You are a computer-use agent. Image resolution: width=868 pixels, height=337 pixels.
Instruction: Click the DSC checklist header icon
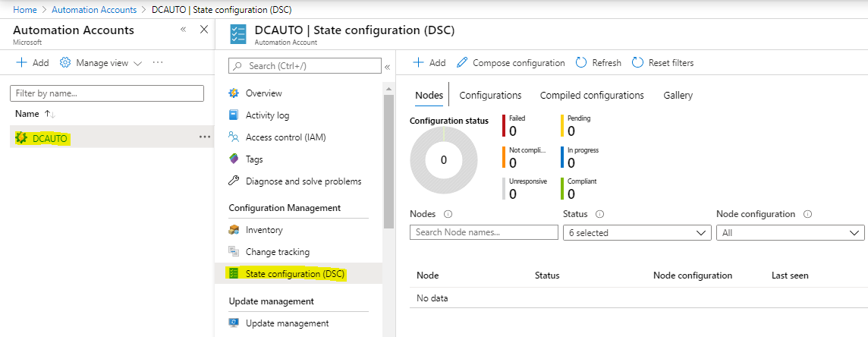238,33
